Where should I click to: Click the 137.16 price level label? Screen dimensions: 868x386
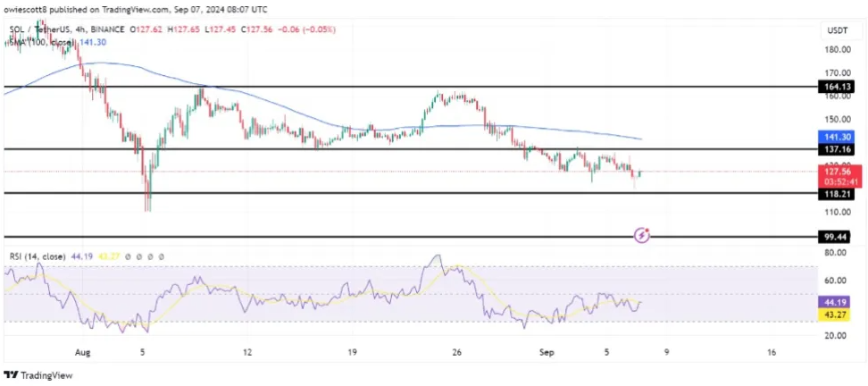click(x=840, y=150)
